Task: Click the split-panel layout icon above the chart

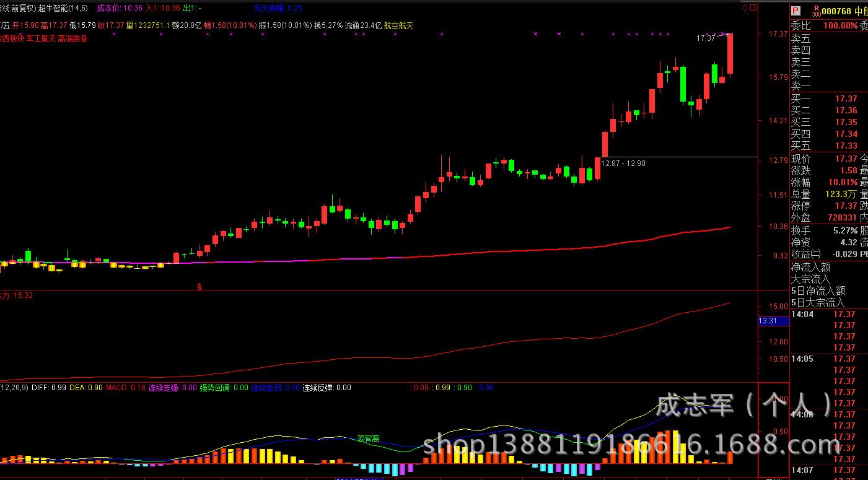Action: pos(753,8)
